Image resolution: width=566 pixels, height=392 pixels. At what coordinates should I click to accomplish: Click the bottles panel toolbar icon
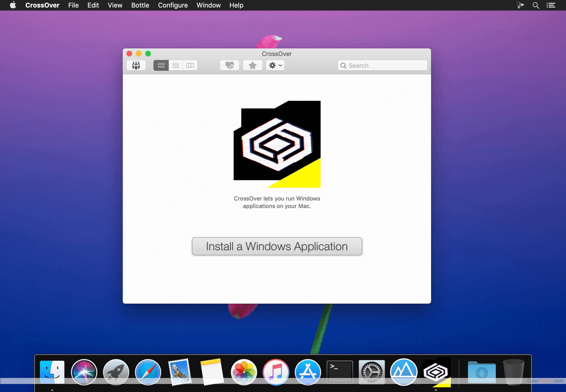coord(136,65)
